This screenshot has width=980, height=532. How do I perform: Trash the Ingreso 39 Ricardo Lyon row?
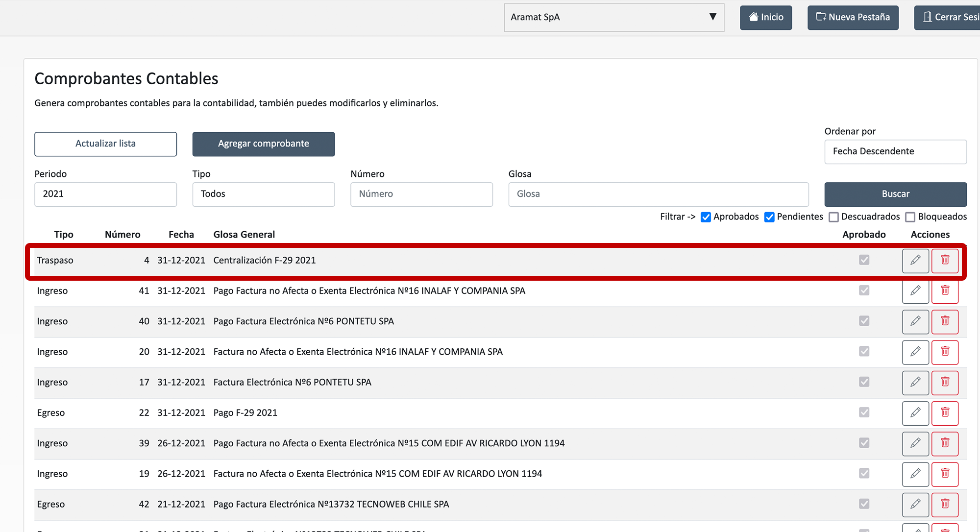[x=945, y=443]
